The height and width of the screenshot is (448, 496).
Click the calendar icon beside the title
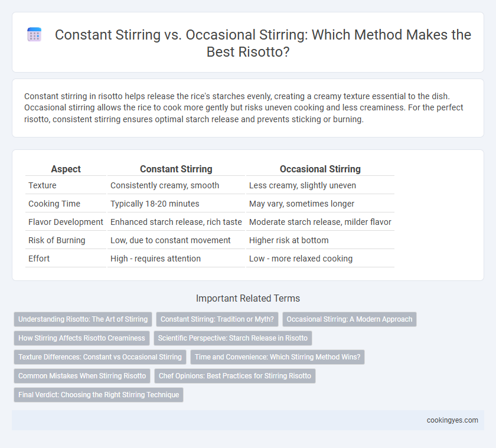pyautogui.click(x=34, y=34)
